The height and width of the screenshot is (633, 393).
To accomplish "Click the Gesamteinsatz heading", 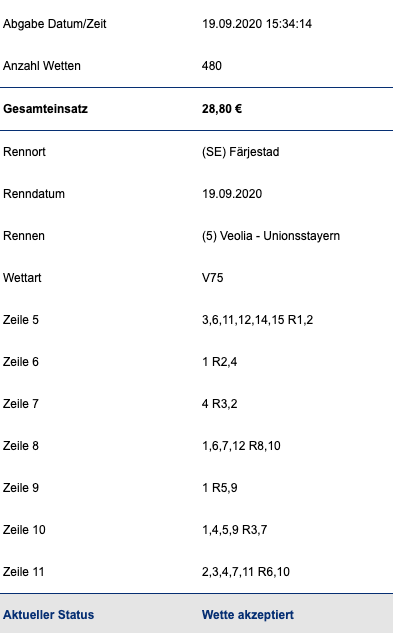I will (45, 109).
